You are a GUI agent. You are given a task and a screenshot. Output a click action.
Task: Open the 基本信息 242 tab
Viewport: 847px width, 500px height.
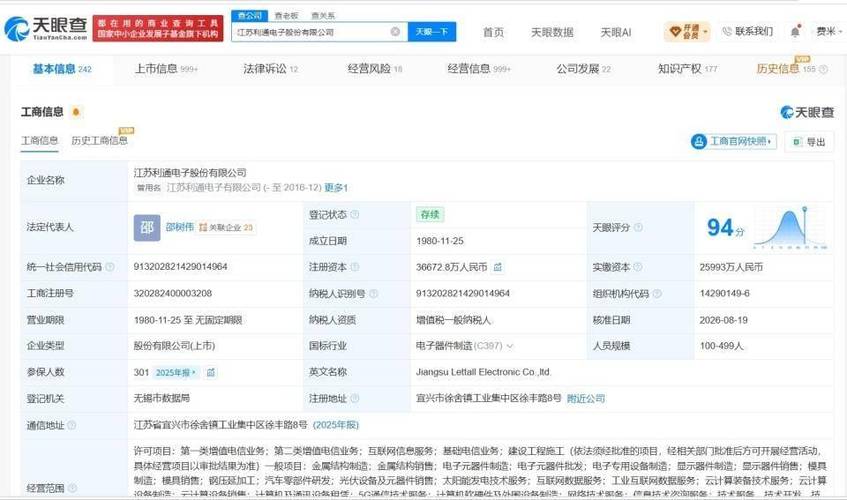point(62,69)
